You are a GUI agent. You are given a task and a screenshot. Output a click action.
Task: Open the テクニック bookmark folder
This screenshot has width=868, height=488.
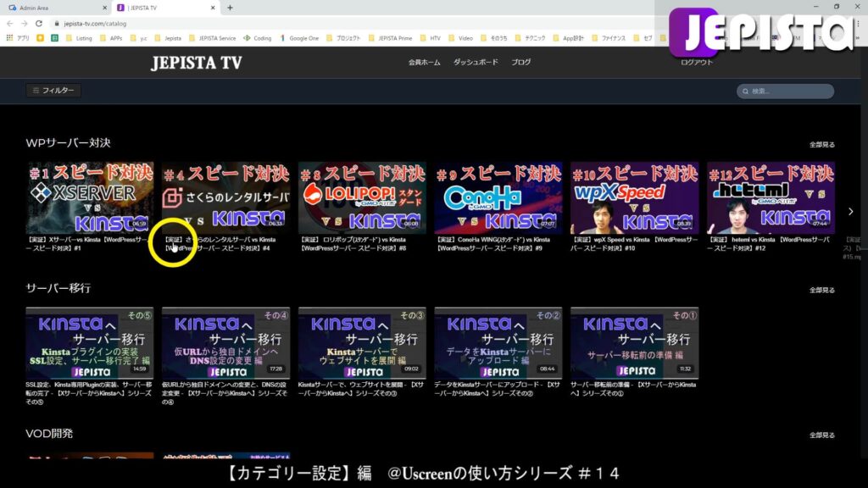(531, 38)
